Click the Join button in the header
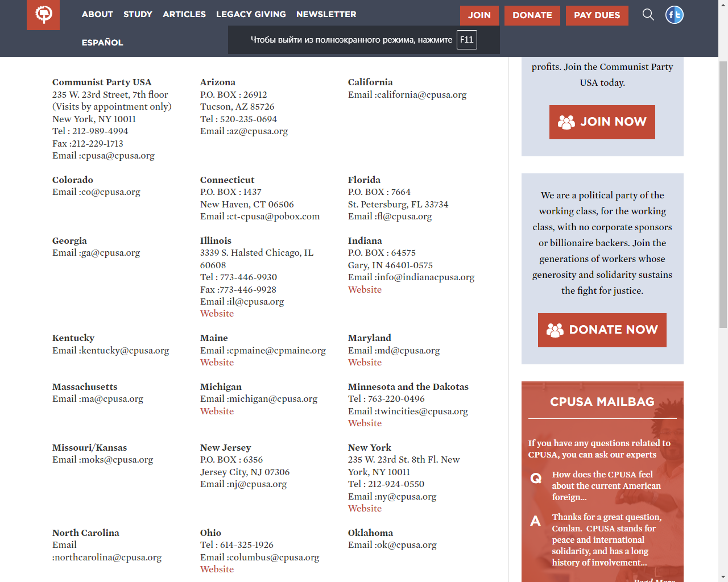The width and height of the screenshot is (728, 582). tap(479, 15)
